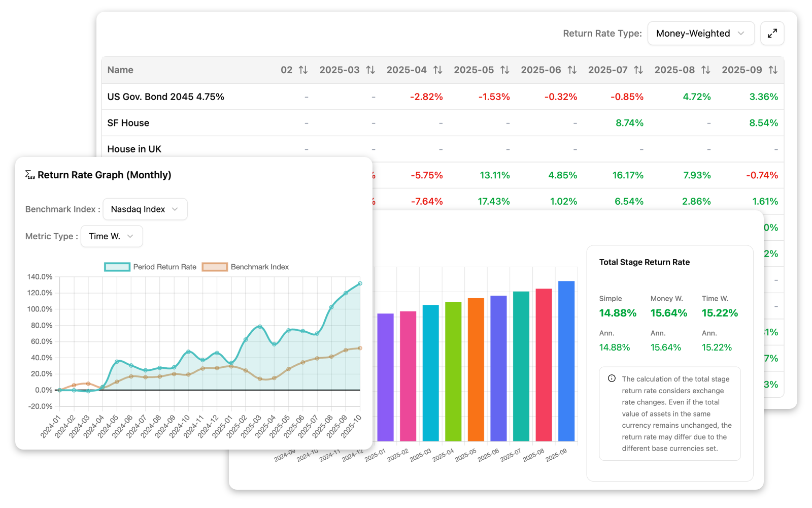Open the Nasdaq Index benchmark dropdown
This screenshot has height=508, width=812.
point(145,209)
